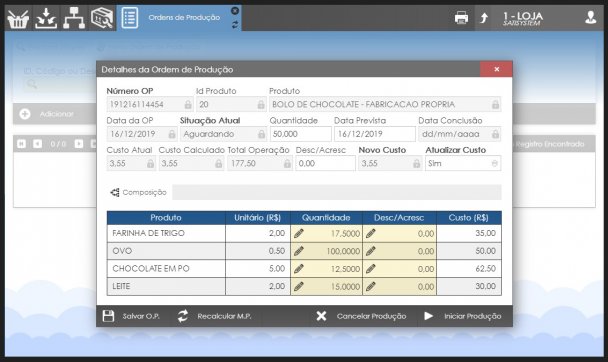Click Adicionar in the background window

tap(47, 114)
